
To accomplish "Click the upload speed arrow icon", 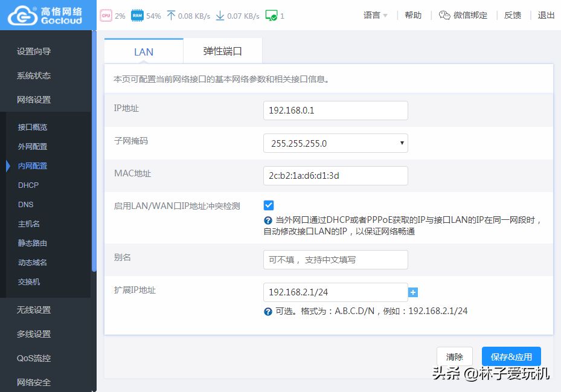I will 171,15.
